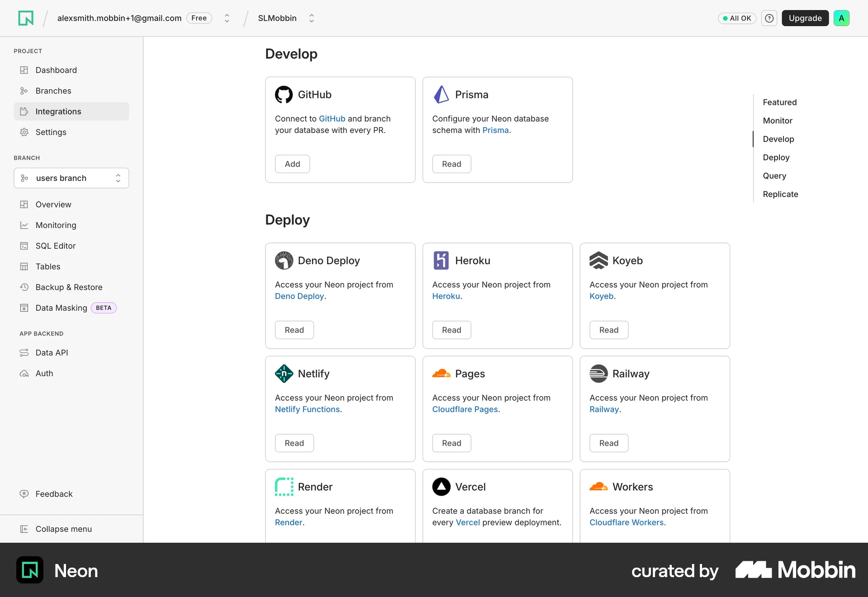
Task: Click the Prisma triangle logo
Action: pos(441,95)
